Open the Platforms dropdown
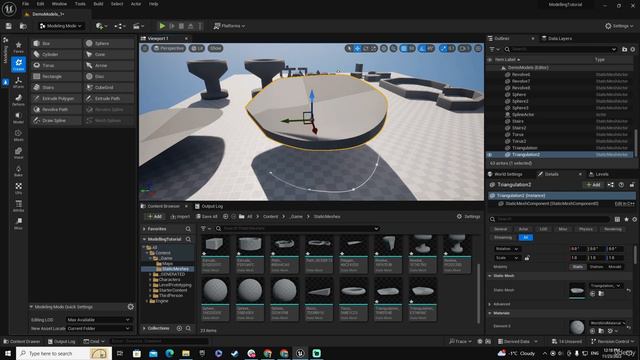 [229, 26]
